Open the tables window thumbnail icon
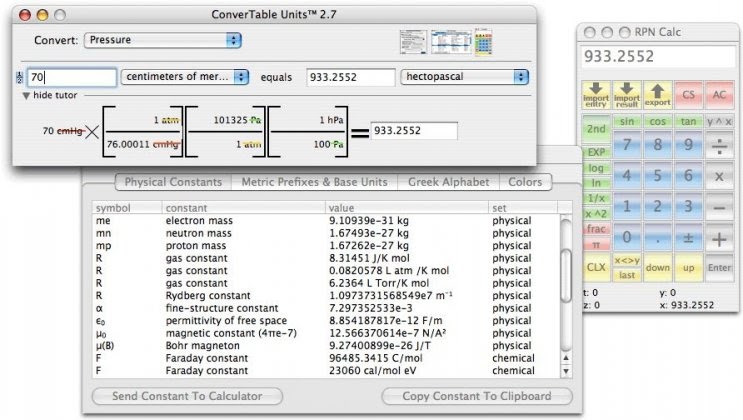The width and height of the screenshot is (743, 420). (x=451, y=42)
